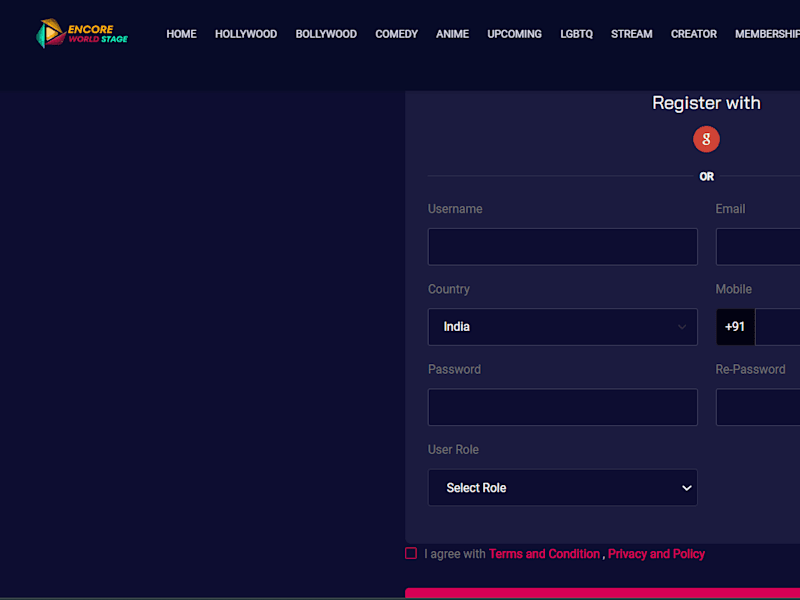Image resolution: width=800 pixels, height=600 pixels.
Task: Register with the Google icon
Action: coord(706,139)
